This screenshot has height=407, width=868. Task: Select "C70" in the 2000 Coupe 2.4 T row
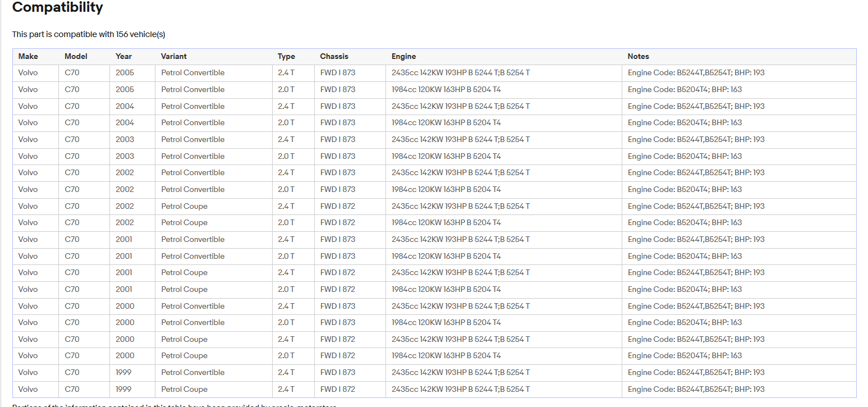coord(72,339)
